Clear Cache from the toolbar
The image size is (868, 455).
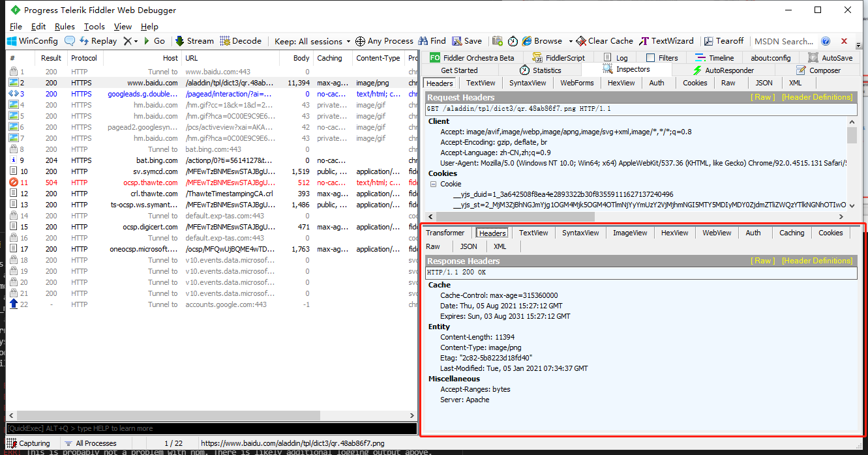[x=605, y=41]
